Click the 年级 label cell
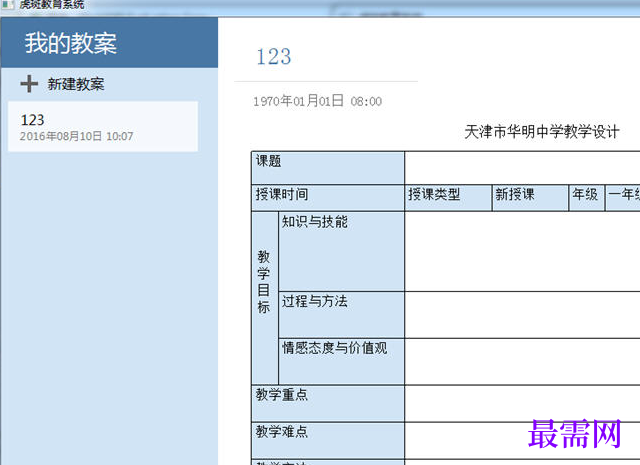640x465 pixels. [x=587, y=198]
